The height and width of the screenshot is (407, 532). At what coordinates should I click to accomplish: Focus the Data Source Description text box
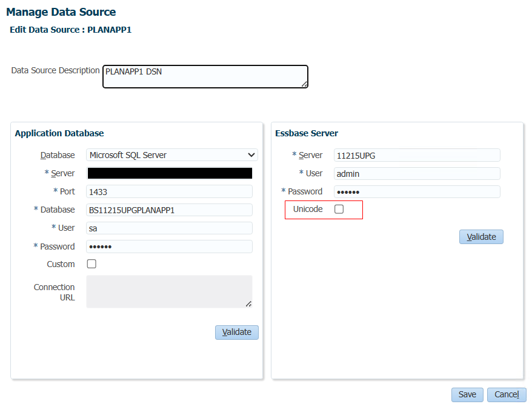pos(205,77)
